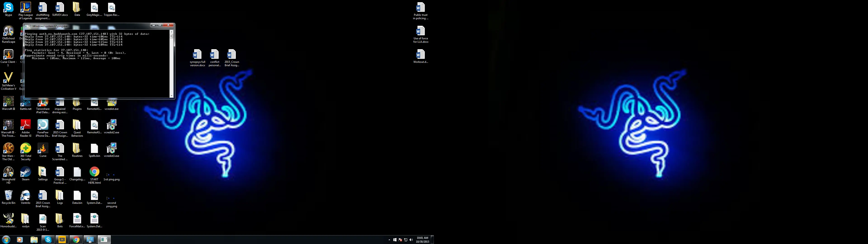Switch to ping.exe taskbar button
Image resolution: width=868 pixels, height=244 pixels.
(x=104, y=240)
